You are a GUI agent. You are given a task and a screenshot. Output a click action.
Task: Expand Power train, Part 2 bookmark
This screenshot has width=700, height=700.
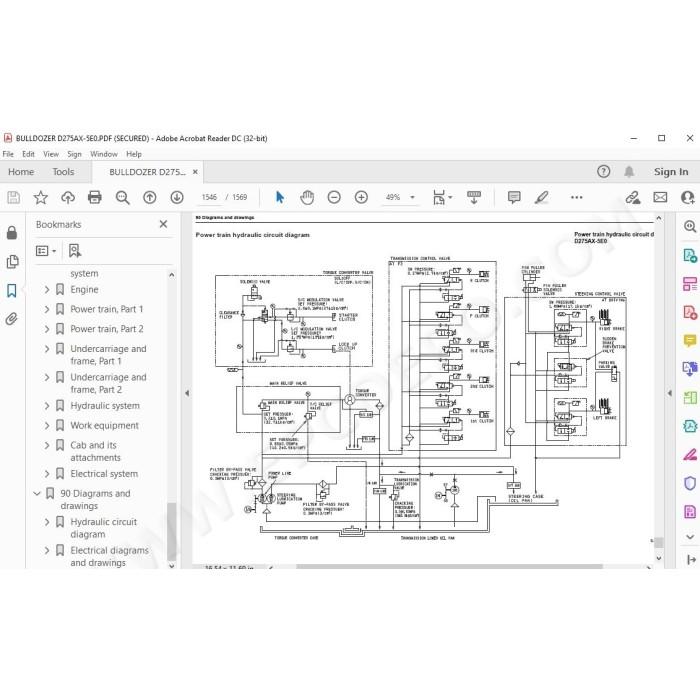pos(47,329)
